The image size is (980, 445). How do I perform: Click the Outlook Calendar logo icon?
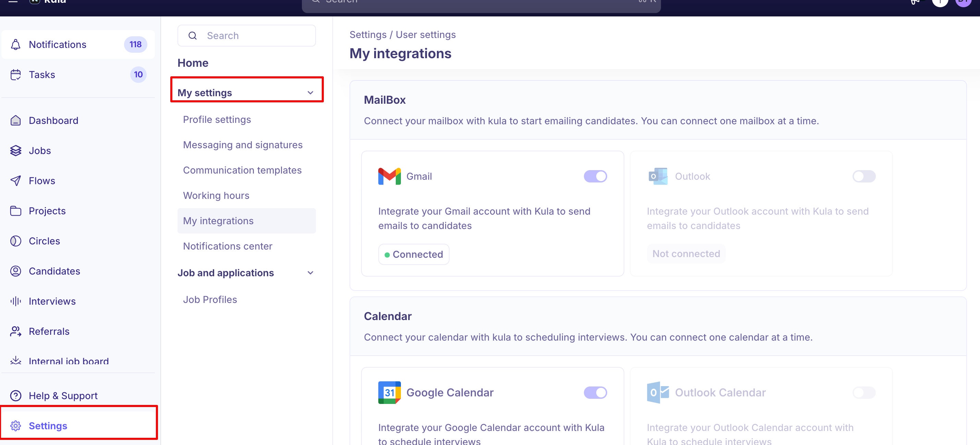658,393
